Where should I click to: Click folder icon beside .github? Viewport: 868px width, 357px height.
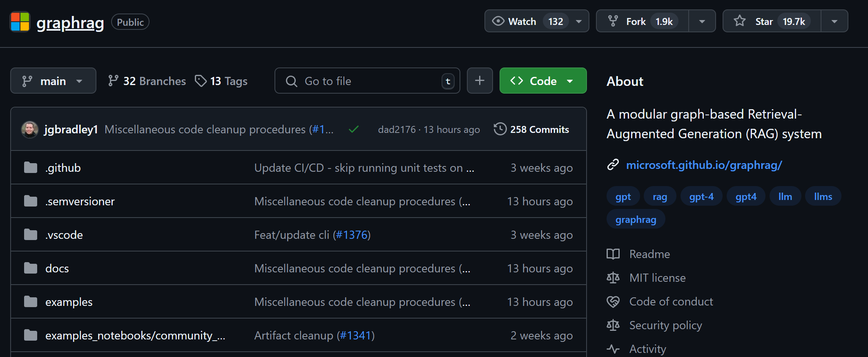(x=31, y=168)
